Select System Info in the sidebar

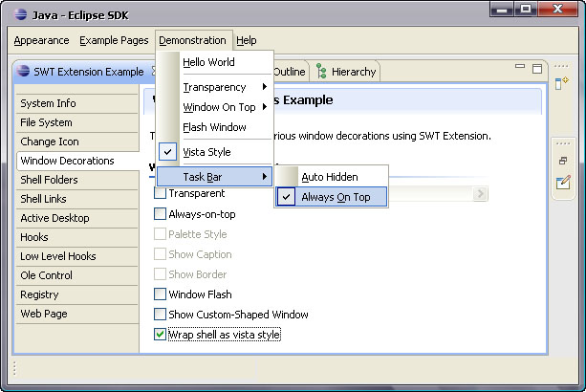pyautogui.click(x=77, y=103)
